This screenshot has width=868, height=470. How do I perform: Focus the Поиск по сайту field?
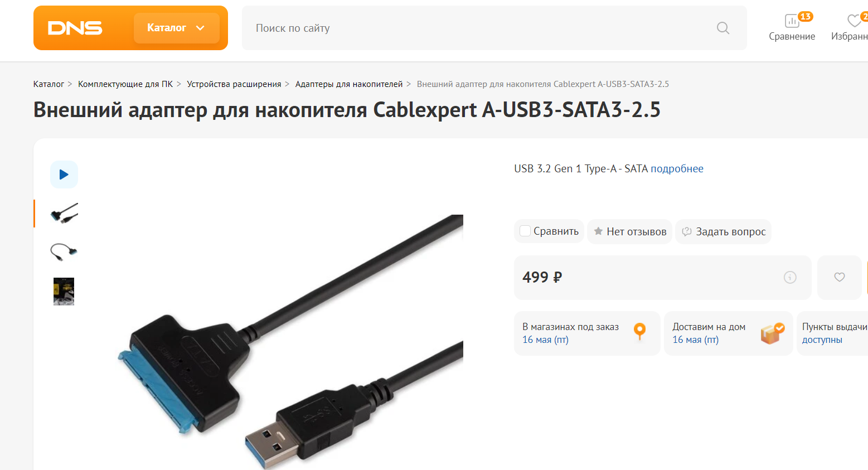(479, 28)
